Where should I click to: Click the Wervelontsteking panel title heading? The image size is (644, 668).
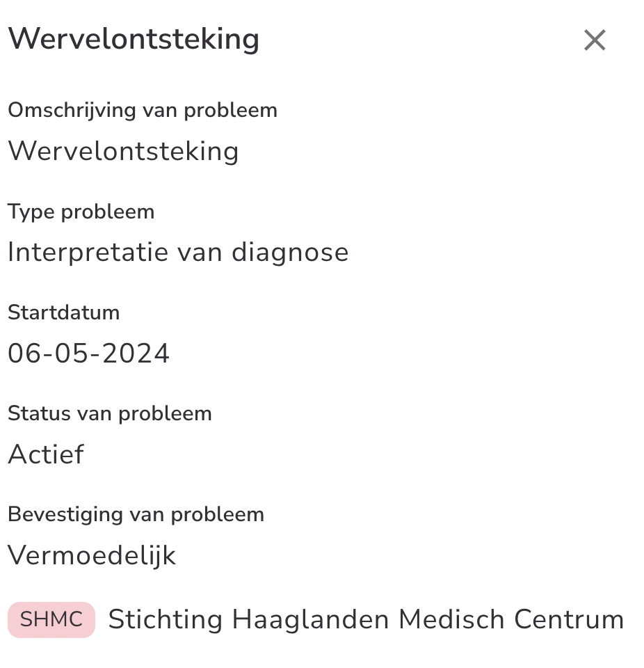134,38
